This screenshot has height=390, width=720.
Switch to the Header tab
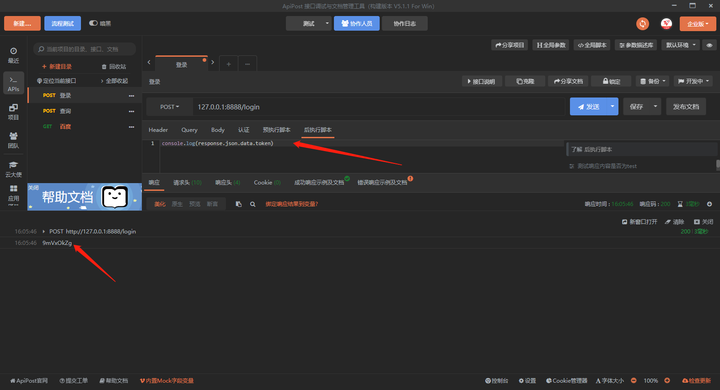(x=158, y=130)
